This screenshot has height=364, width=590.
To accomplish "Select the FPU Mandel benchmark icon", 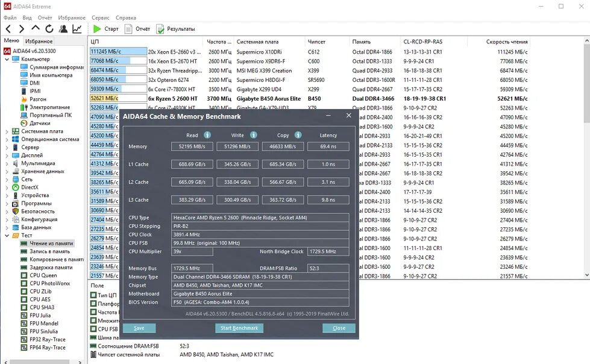I will coord(24,324).
